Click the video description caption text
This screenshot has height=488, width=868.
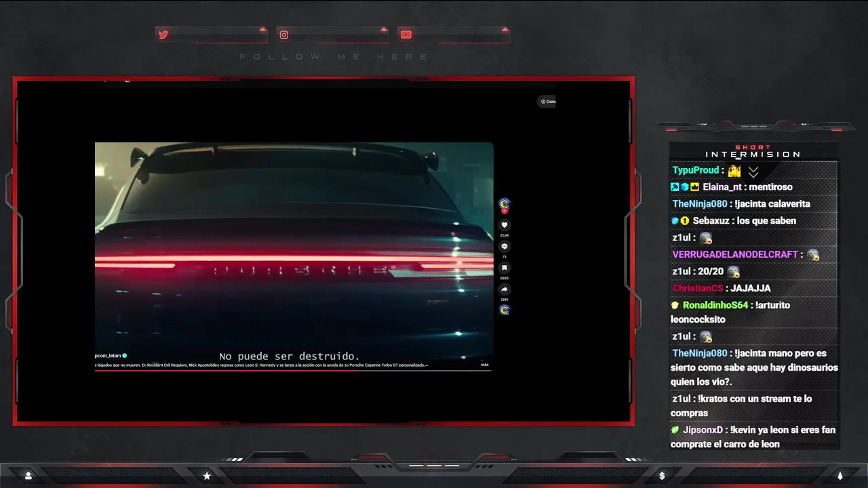[x=262, y=365]
